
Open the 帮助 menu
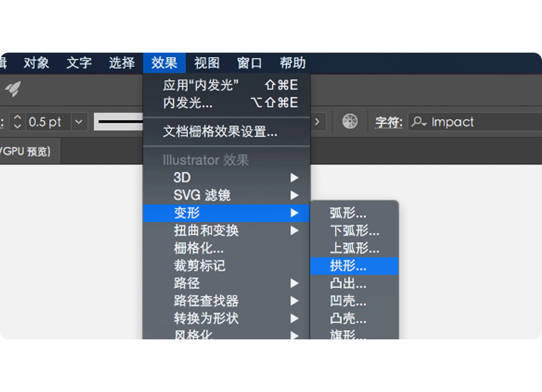(293, 63)
